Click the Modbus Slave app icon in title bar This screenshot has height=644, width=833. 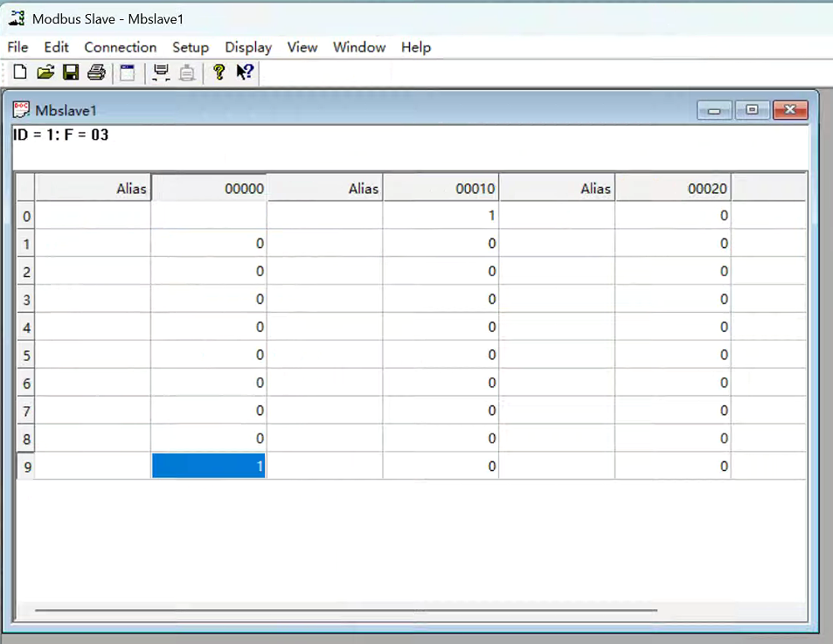pyautogui.click(x=17, y=18)
